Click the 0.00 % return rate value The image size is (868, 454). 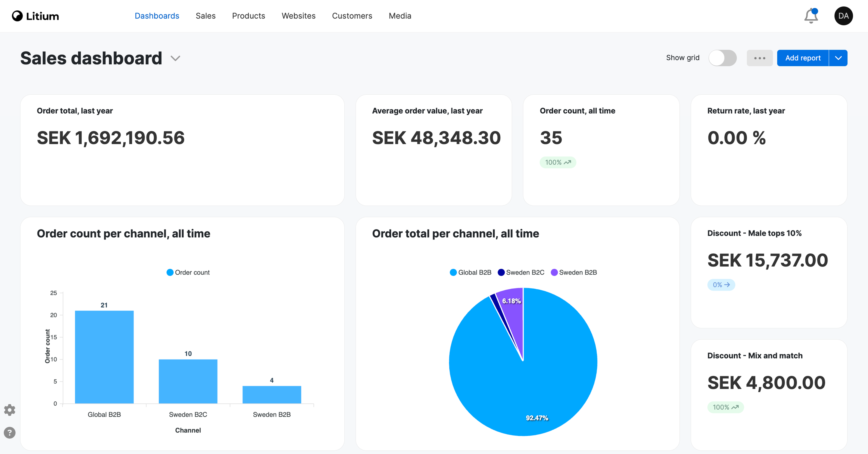(737, 138)
